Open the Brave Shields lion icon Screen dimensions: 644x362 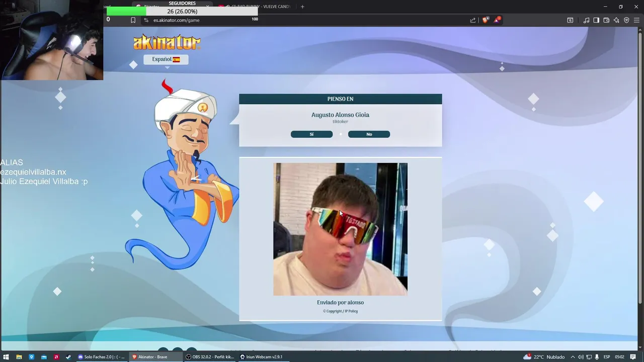point(485,20)
